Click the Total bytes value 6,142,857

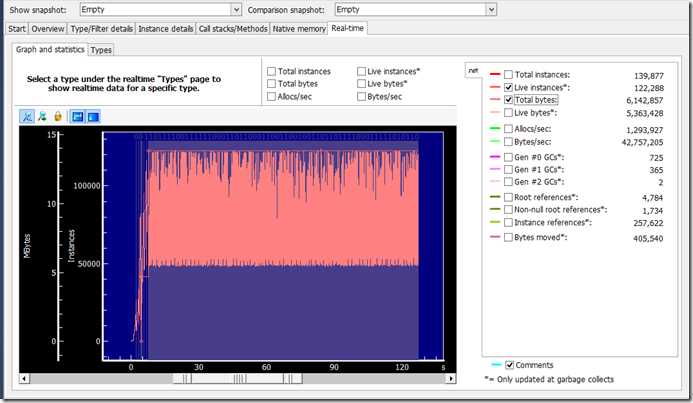tap(645, 100)
